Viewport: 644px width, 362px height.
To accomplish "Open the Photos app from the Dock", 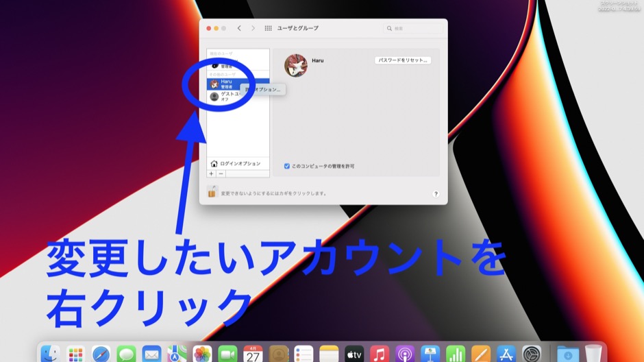I will pyautogui.click(x=202, y=354).
